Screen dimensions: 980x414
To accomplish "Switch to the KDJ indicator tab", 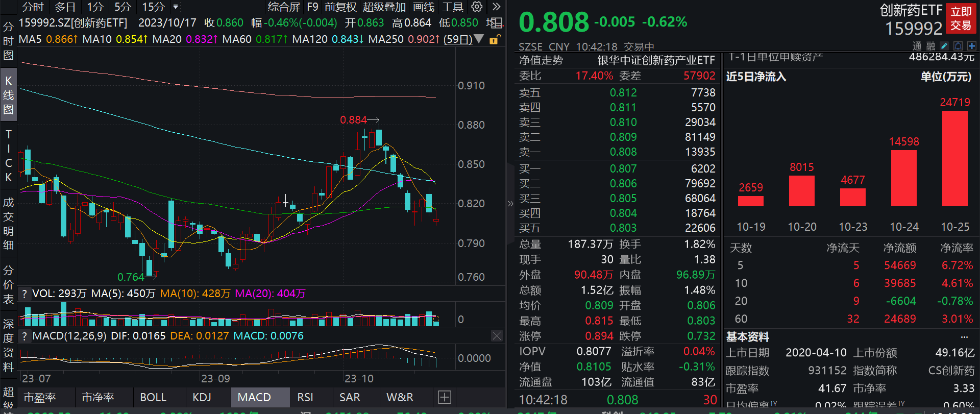I will coord(202,397).
